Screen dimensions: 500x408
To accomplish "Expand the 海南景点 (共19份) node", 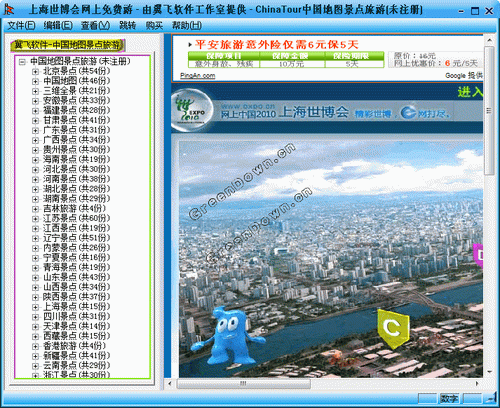I will pyautogui.click(x=35, y=160).
